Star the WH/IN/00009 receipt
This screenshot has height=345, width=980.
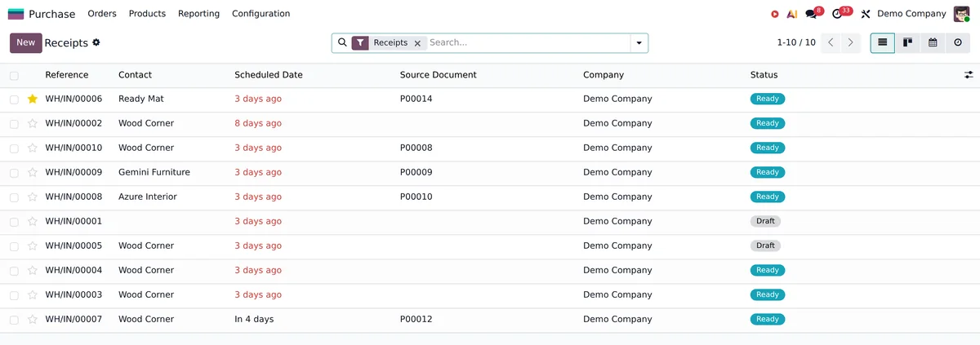[x=33, y=172]
